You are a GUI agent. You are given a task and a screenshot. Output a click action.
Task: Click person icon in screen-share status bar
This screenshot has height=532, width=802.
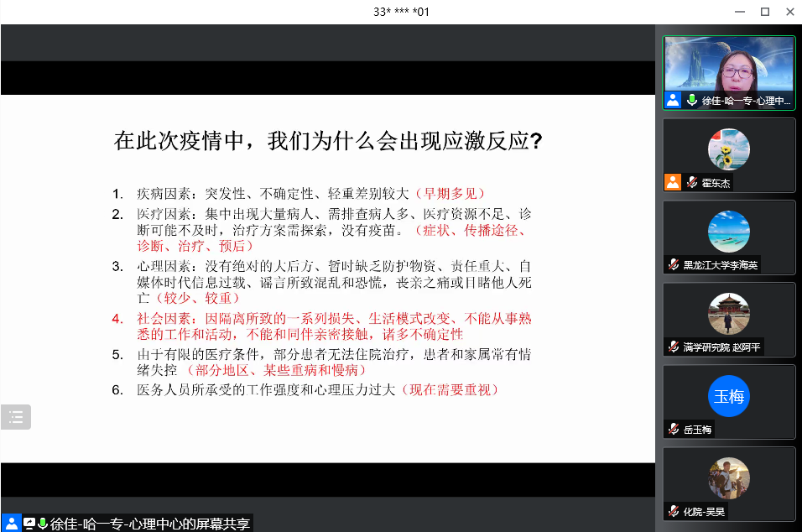(11, 524)
